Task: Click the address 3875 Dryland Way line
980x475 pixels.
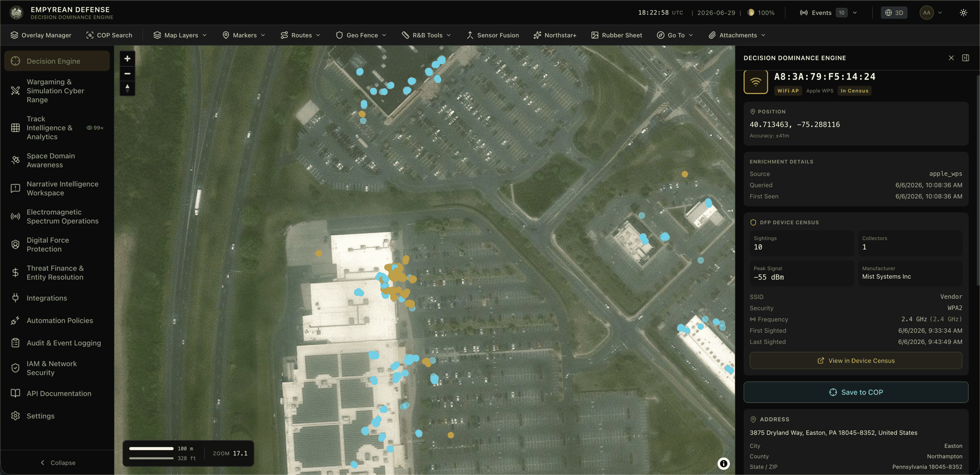Action: coord(833,432)
